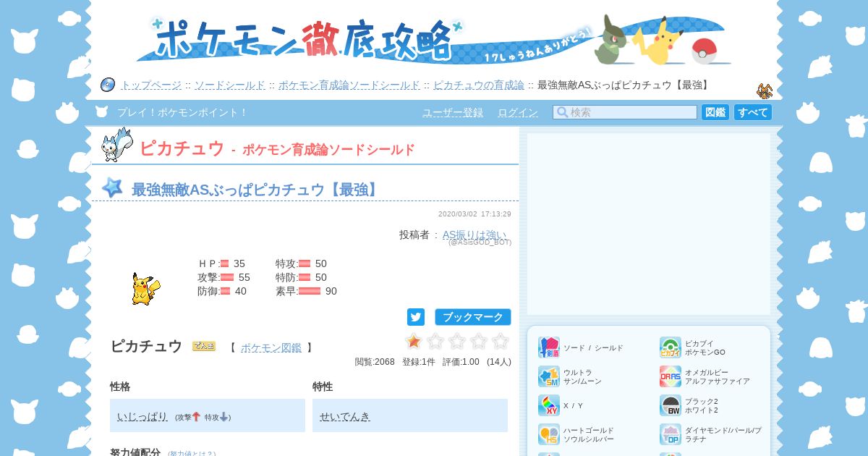Open ポケモン育成論ソードシールド breadcrumb link

coord(349,85)
